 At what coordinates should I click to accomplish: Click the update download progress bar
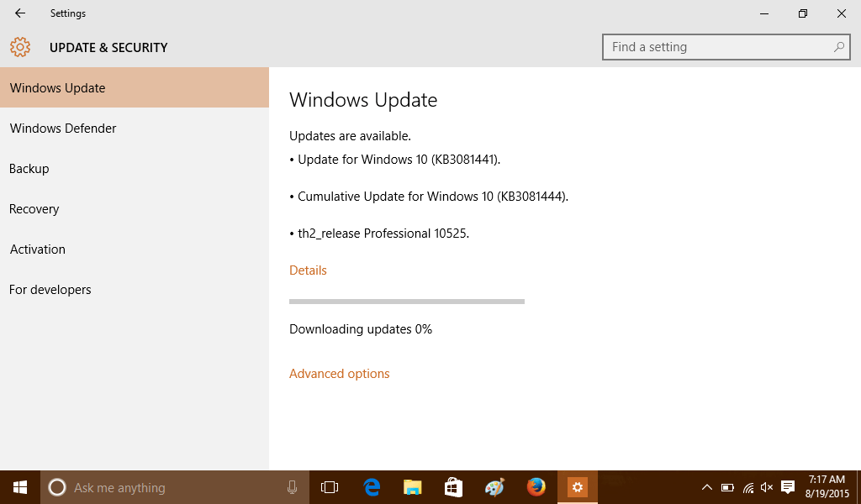[x=407, y=301]
